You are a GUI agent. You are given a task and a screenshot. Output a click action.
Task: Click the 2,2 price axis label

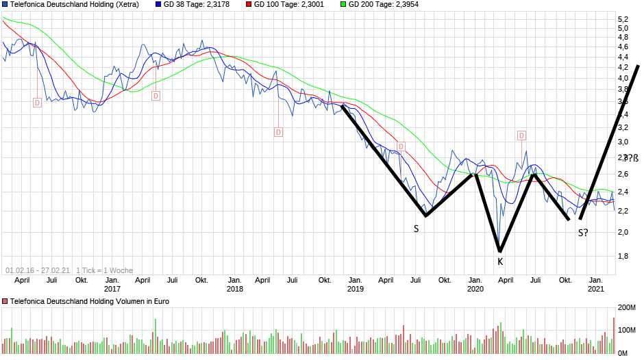click(x=623, y=211)
